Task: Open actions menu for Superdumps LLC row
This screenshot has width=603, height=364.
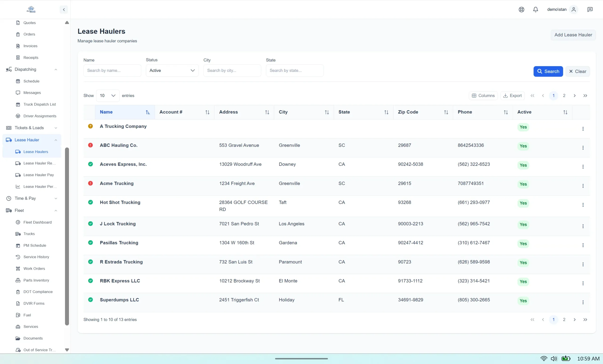Action: 583,302
